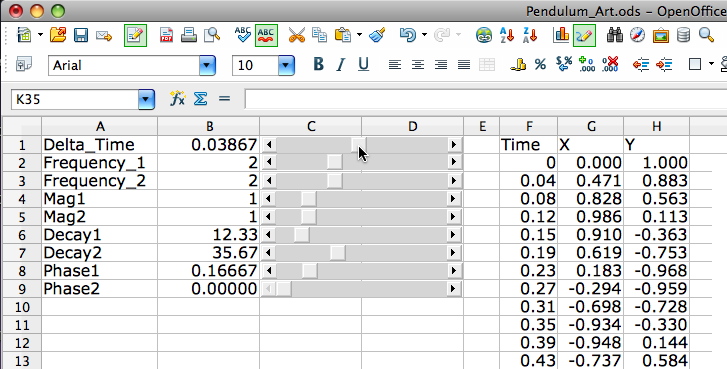Viewport: 727px width, 369px height.
Task: Export directly as PDF icon
Action: pos(166,35)
